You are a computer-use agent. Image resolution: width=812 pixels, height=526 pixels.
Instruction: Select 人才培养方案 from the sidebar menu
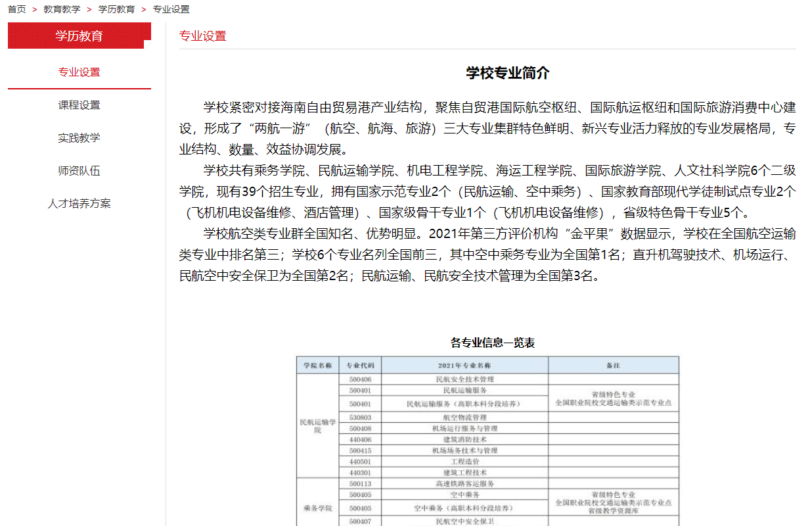click(79, 204)
